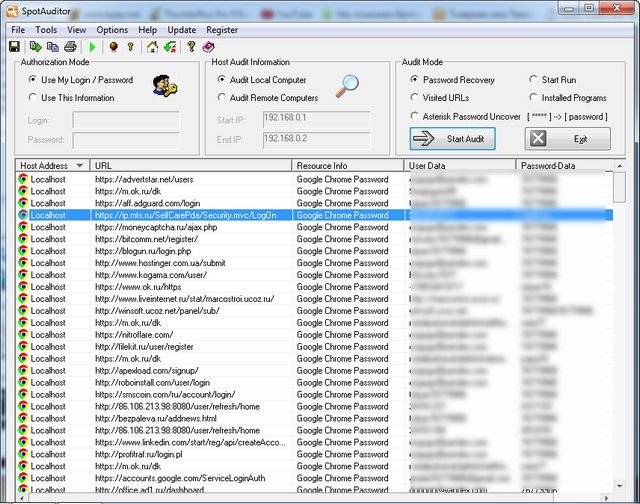The width and height of the screenshot is (640, 504).
Task: Select Visited URLs audit mode
Action: 414,97
